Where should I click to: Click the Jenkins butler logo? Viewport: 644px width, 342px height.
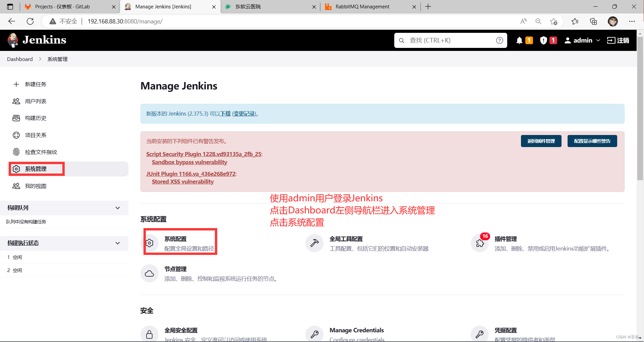(13, 40)
